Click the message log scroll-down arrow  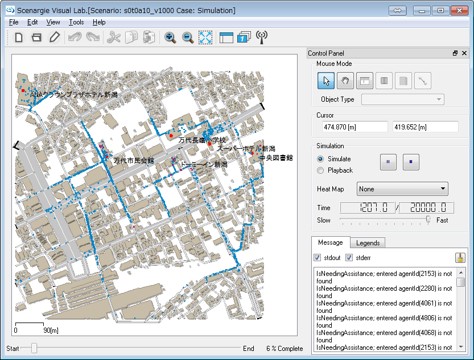pyautogui.click(x=461, y=347)
